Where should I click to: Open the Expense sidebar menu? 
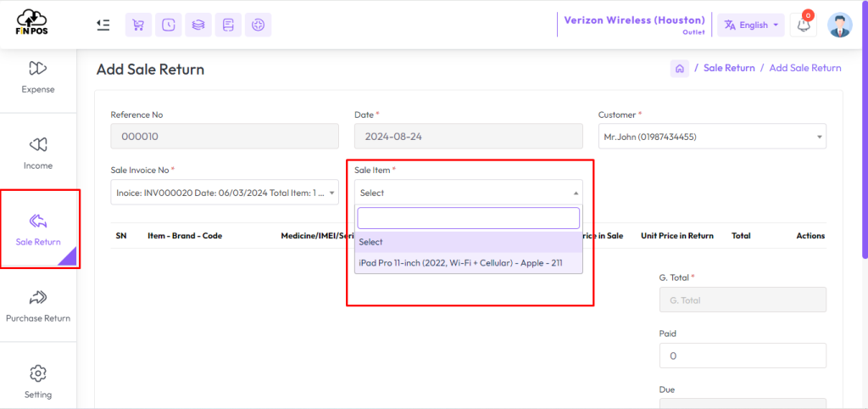(37, 77)
